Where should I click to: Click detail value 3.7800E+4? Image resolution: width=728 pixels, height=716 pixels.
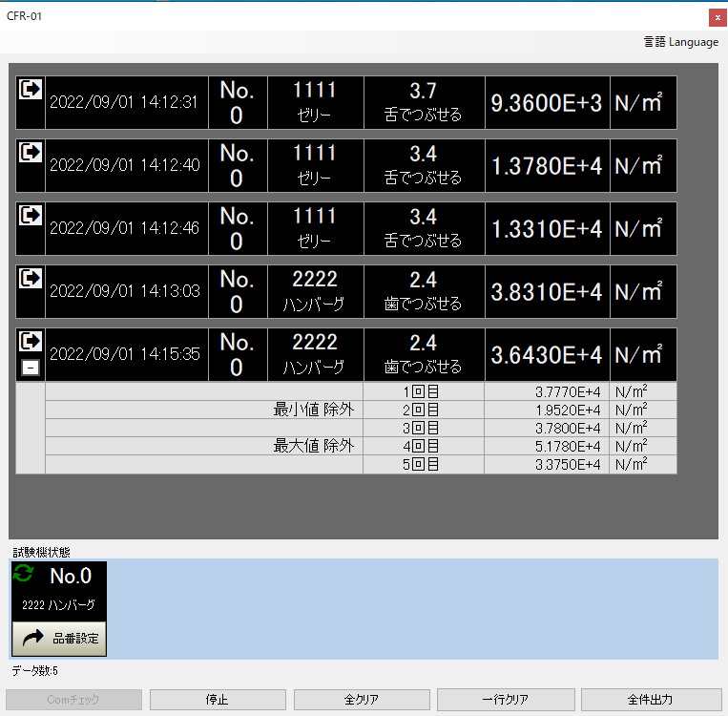click(568, 429)
